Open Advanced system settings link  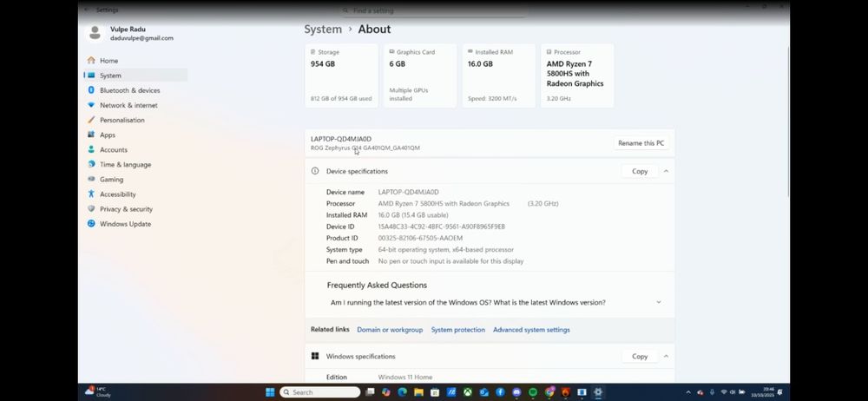tap(531, 330)
